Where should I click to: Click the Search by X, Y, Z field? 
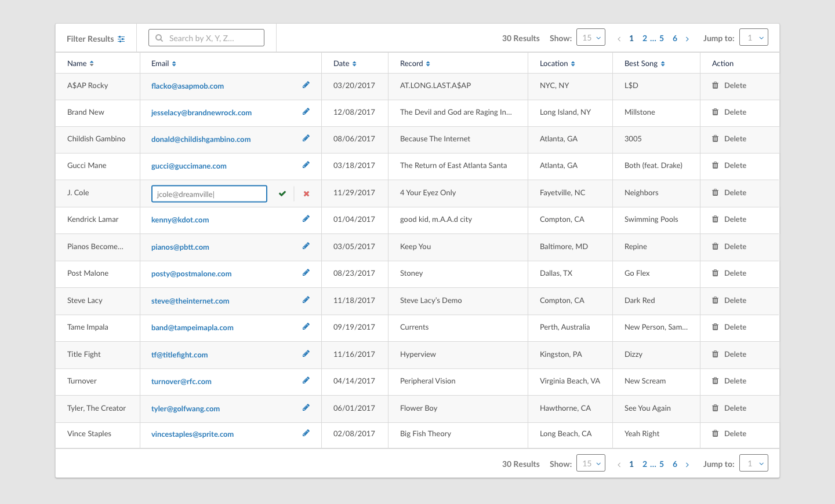tap(206, 38)
